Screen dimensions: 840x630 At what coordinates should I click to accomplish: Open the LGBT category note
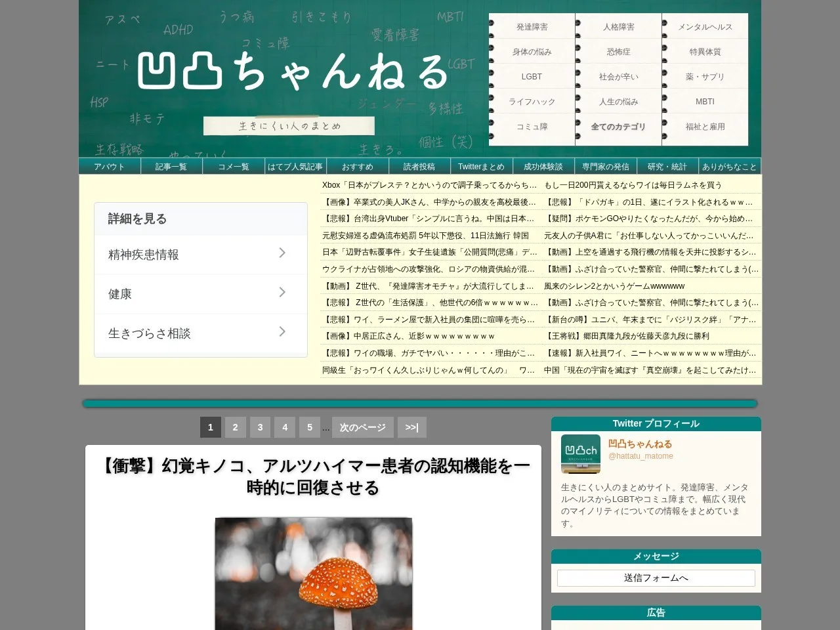532,77
